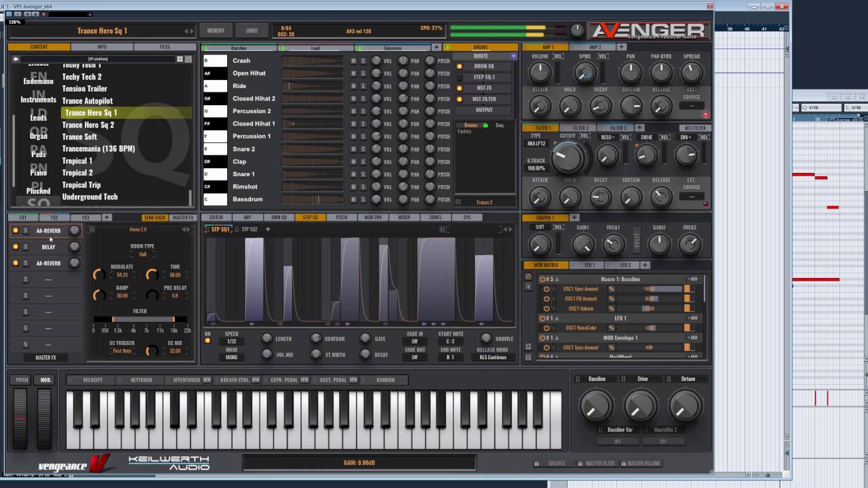Click the drum lock icon next to Seq.
Screen dimensions: 868x488
pyautogui.click(x=486, y=125)
